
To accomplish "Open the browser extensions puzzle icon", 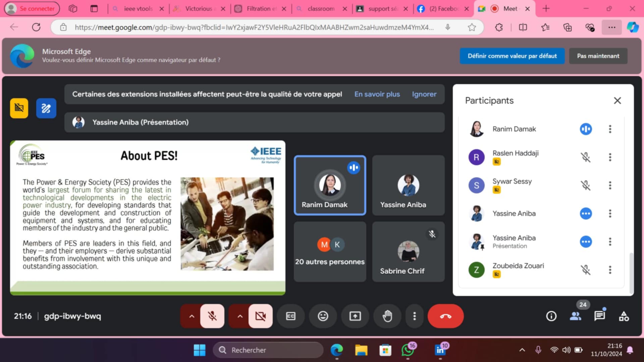I will click(x=499, y=27).
